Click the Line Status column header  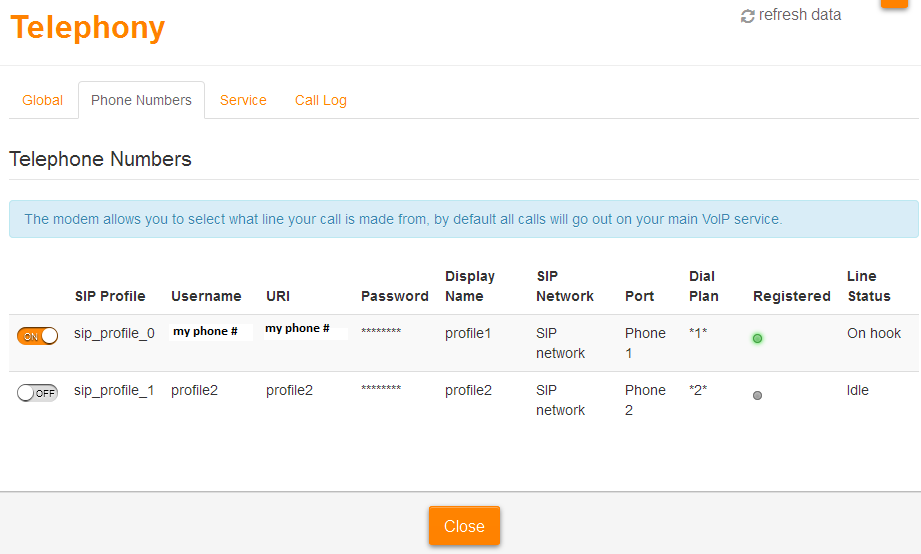pos(869,286)
